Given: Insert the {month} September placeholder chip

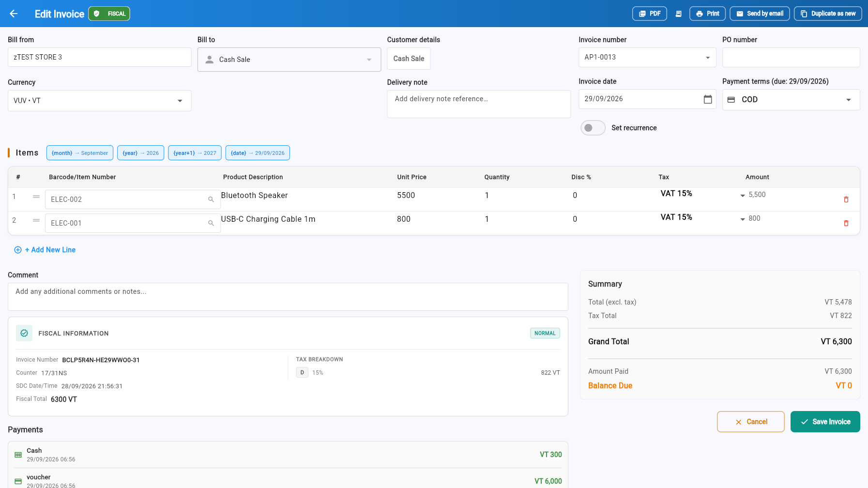Looking at the screenshot, I should pyautogui.click(x=80, y=153).
